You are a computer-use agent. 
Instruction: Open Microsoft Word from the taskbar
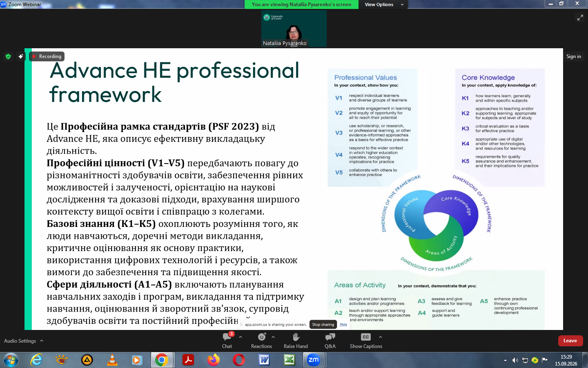click(x=264, y=360)
